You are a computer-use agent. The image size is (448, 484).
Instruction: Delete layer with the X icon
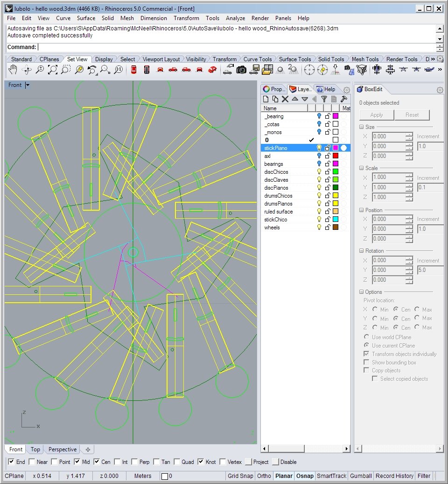[285, 99]
